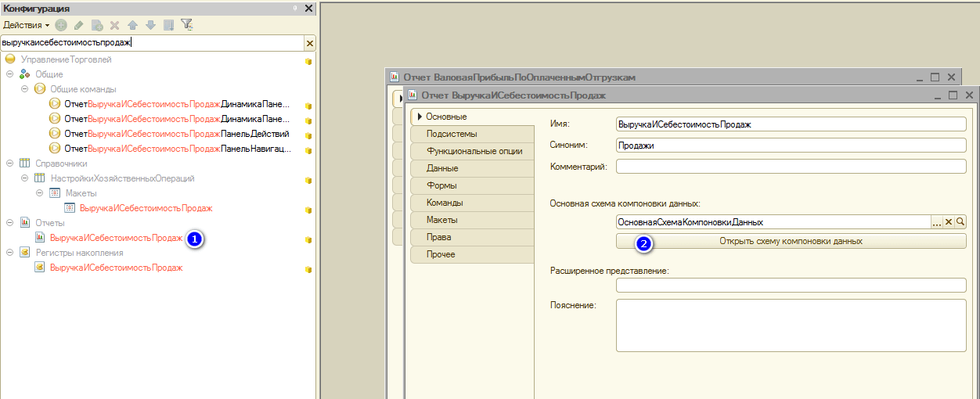This screenshot has height=399, width=980.
Task: Collapse the Справочники tree branch
Action: click(9, 164)
